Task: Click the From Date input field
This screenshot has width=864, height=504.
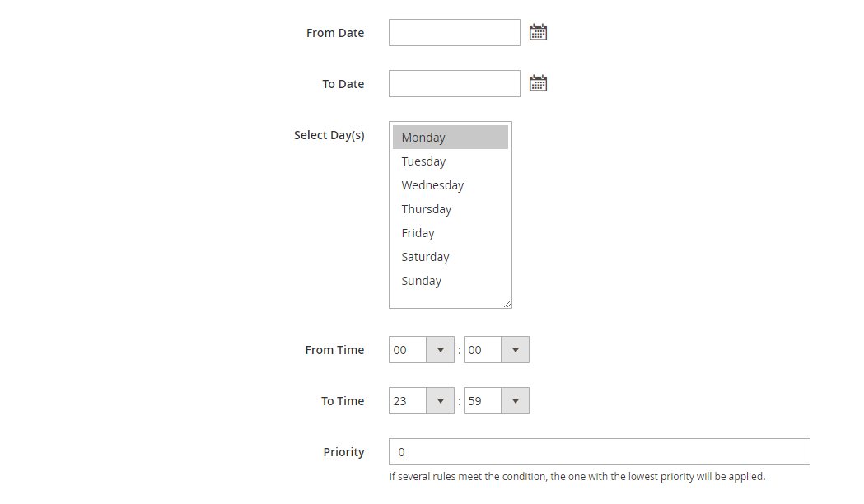Action: click(454, 33)
